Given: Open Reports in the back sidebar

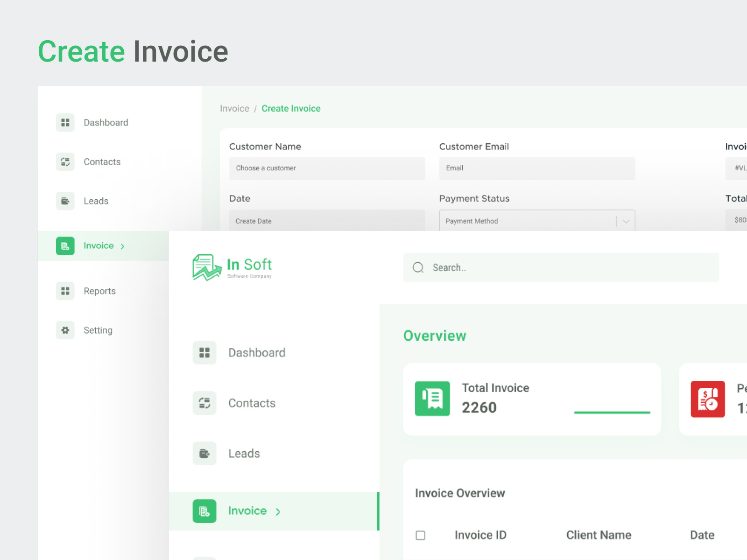Looking at the screenshot, I should (x=100, y=291).
